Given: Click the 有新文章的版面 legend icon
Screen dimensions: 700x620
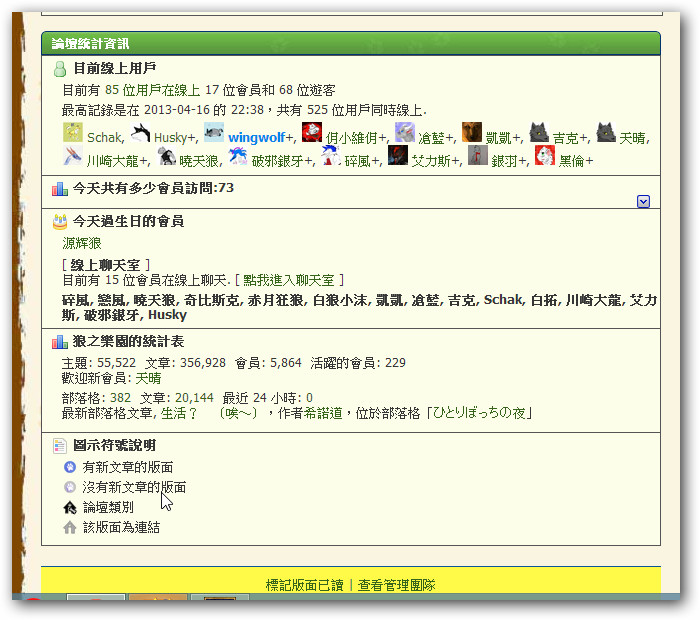Looking at the screenshot, I should click(70, 467).
